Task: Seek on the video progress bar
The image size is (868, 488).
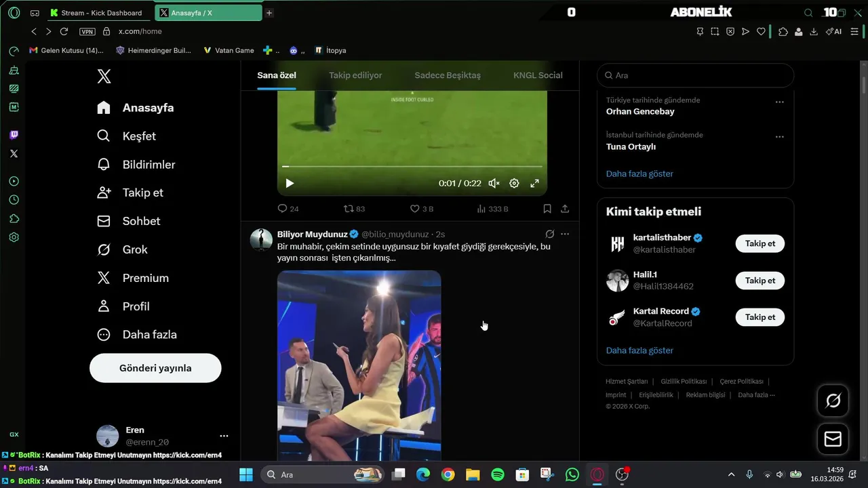Action: [412, 166]
